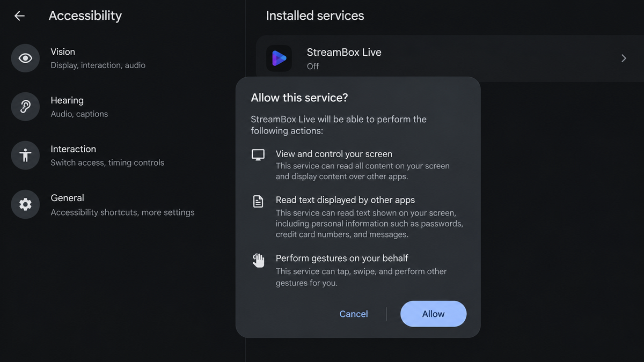Click 'Display, interaction, audio' subtitle
This screenshot has height=362, width=644.
pyautogui.click(x=98, y=65)
